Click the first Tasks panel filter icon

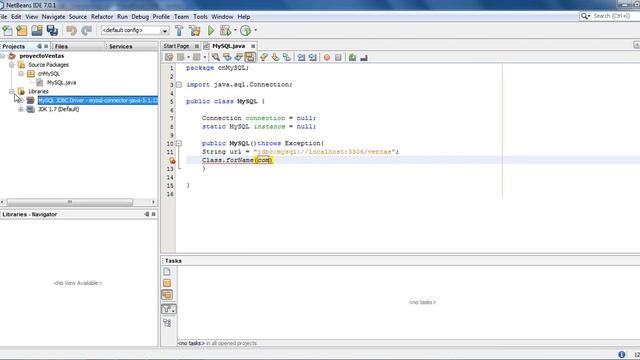pyautogui.click(x=167, y=272)
